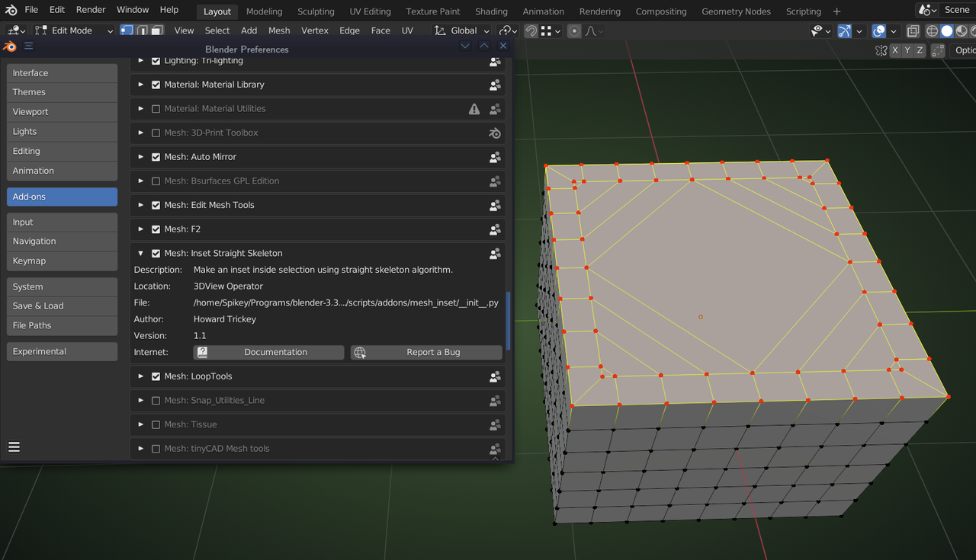Click the Mesh: tinyCAD Mesh tools row label

click(x=217, y=449)
